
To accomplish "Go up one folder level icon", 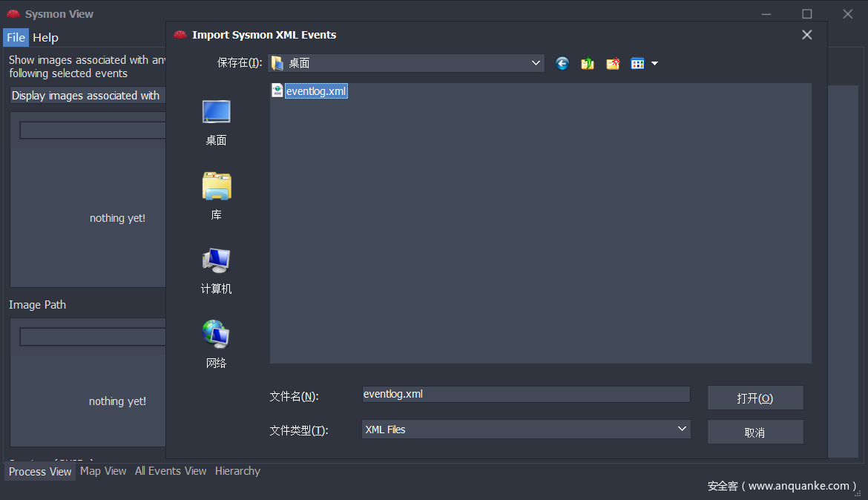I will 588,64.
